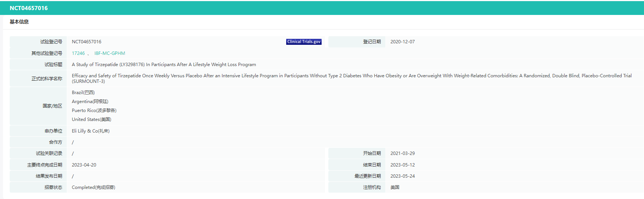The image size is (644, 199).
Task: Click the official scientific title text
Action: 352,78
